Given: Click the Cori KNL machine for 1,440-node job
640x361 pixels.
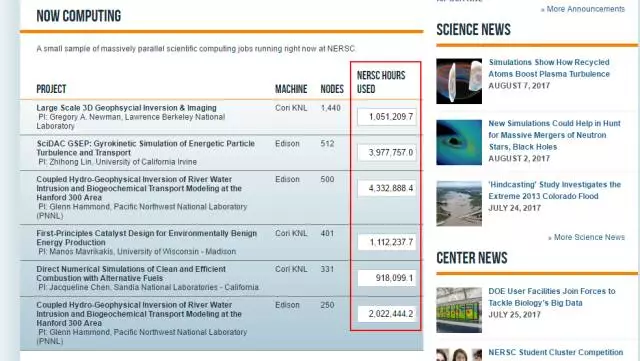Looking at the screenshot, I should (x=291, y=108).
